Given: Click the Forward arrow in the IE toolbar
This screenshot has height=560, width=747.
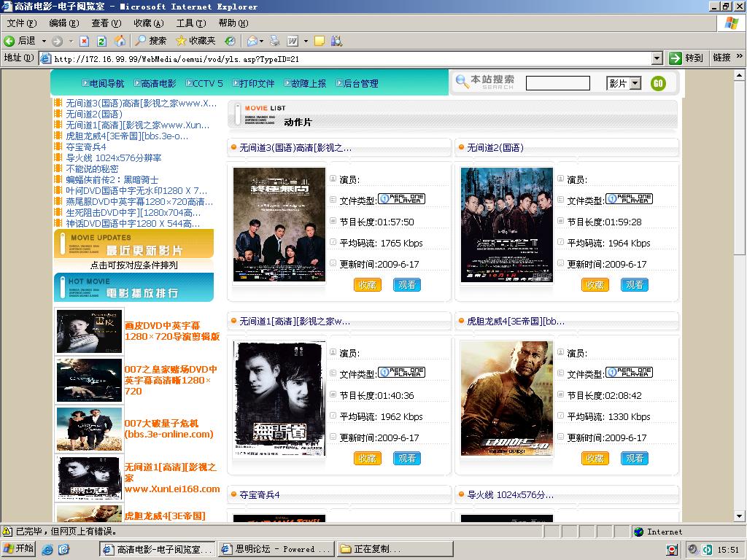Looking at the screenshot, I should click(57, 41).
